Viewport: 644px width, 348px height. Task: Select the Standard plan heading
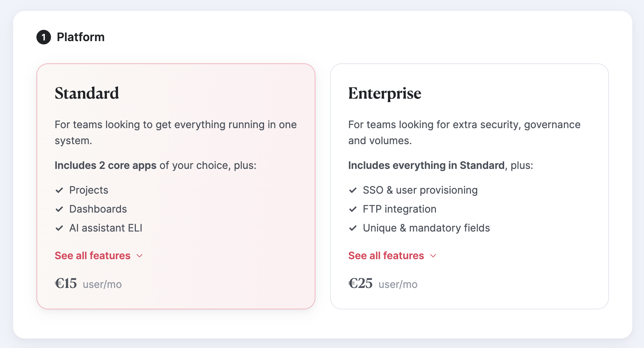[87, 93]
